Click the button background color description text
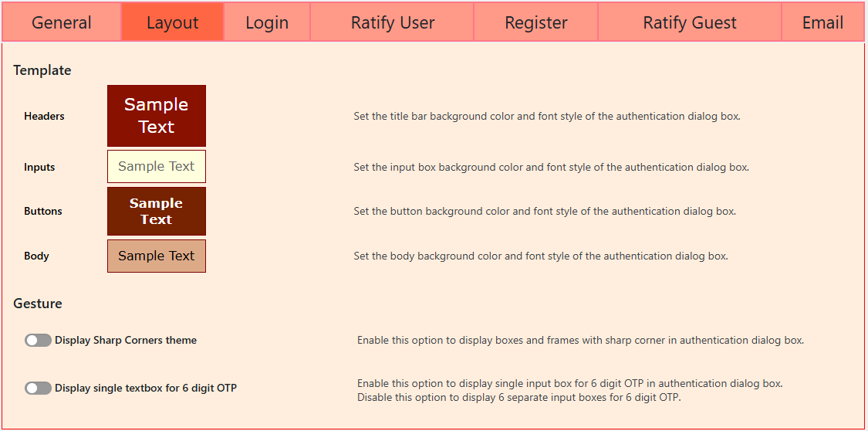The image size is (868, 431). 545,211
